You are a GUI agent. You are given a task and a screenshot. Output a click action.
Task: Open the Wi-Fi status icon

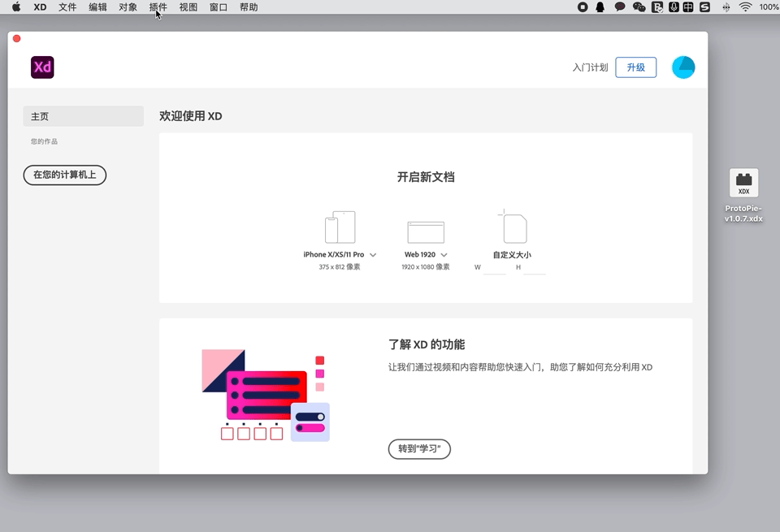[x=745, y=7]
